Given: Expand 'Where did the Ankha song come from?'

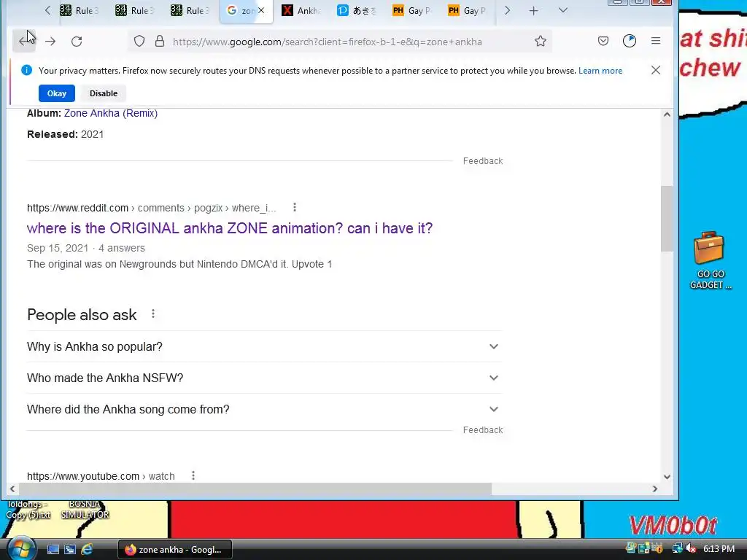Looking at the screenshot, I should tap(264, 410).
